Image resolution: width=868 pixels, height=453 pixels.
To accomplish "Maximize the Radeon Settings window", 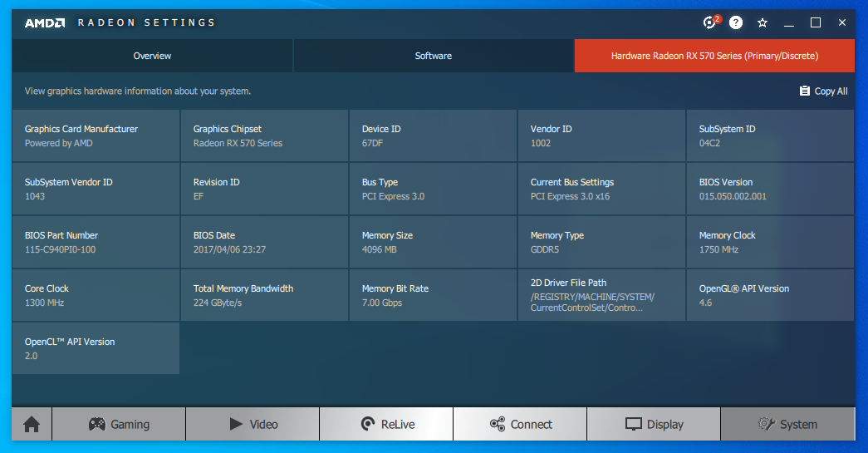I will point(816,22).
